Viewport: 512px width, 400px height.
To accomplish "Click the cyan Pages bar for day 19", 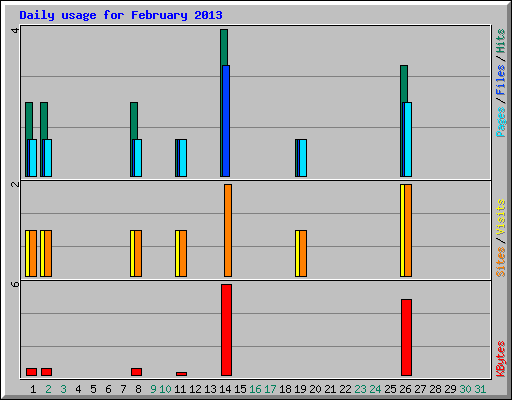I will coord(303,158).
